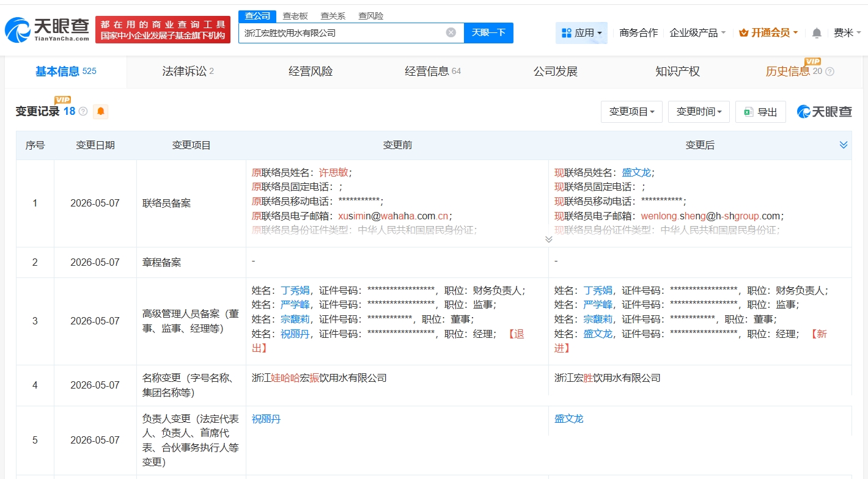Switch to the 公司发展 tab
The height and width of the screenshot is (479, 868).
555,71
